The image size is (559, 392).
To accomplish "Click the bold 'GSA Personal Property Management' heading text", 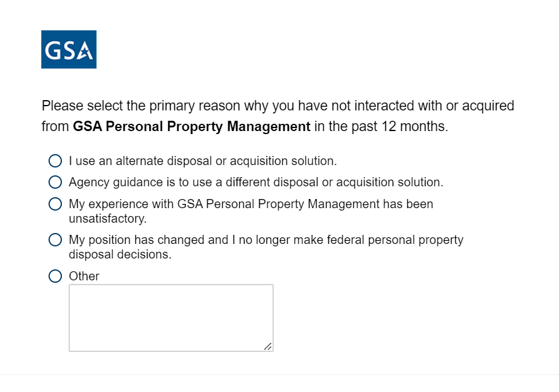I will pos(191,127).
